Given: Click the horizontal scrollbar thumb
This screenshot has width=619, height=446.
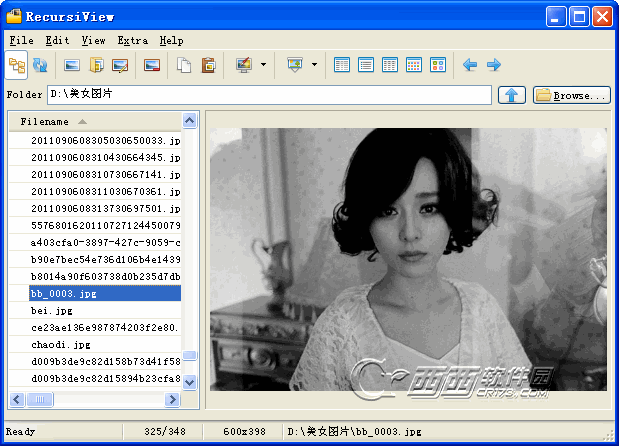Looking at the screenshot, I should tap(39, 399).
